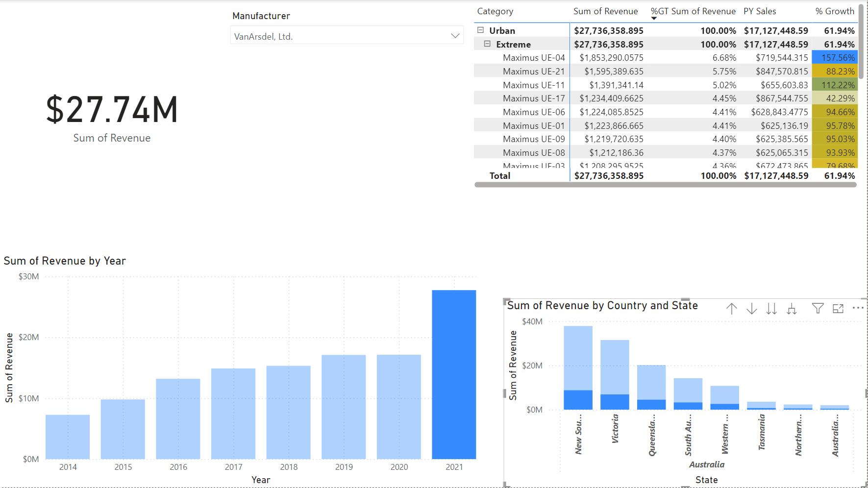Click Sum of Revenue by Country and State title

tap(602, 306)
